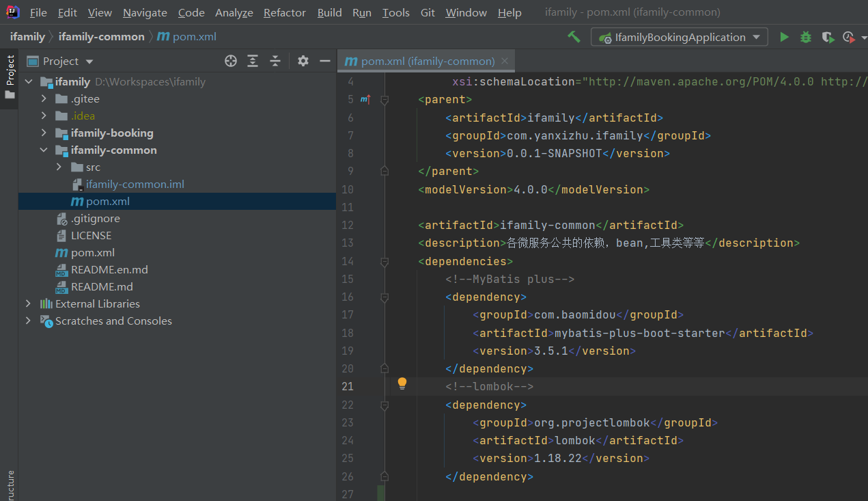Select Opened File target icon in Project panel
Screen dimensions: 868x501
click(231, 61)
